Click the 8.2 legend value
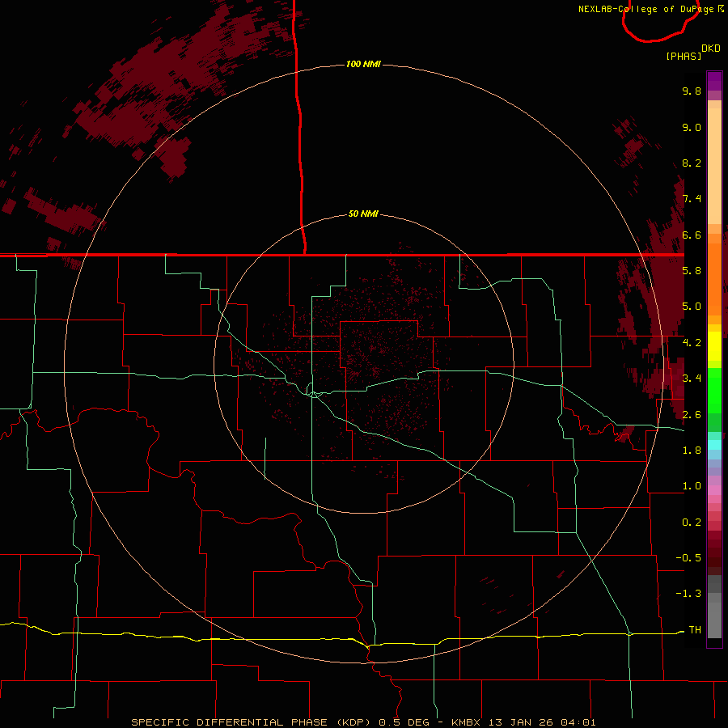 click(692, 163)
